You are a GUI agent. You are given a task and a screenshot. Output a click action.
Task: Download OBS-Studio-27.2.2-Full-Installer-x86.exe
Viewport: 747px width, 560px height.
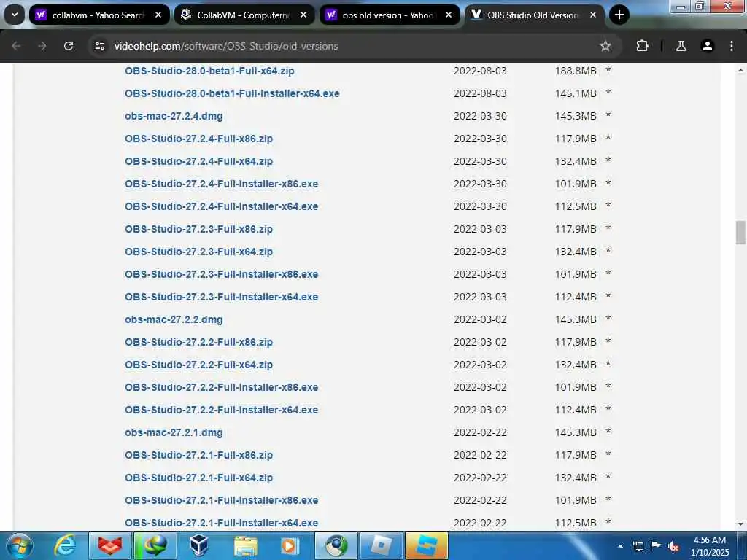tap(222, 388)
